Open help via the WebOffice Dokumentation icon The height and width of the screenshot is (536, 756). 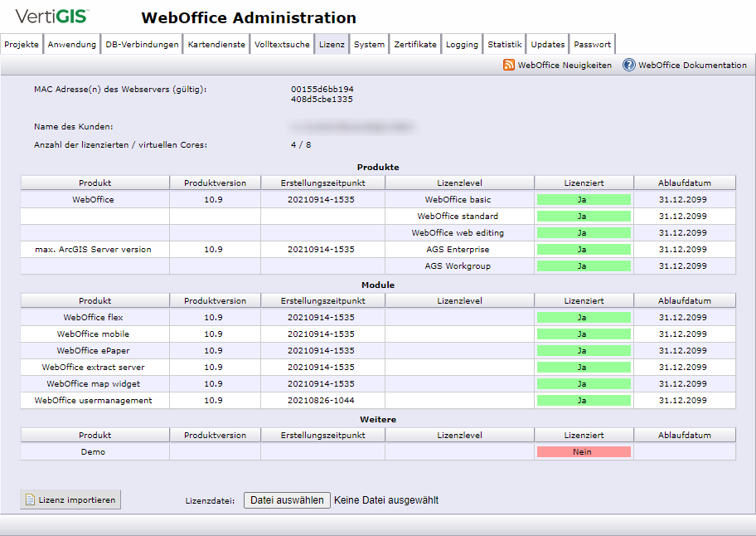click(628, 64)
